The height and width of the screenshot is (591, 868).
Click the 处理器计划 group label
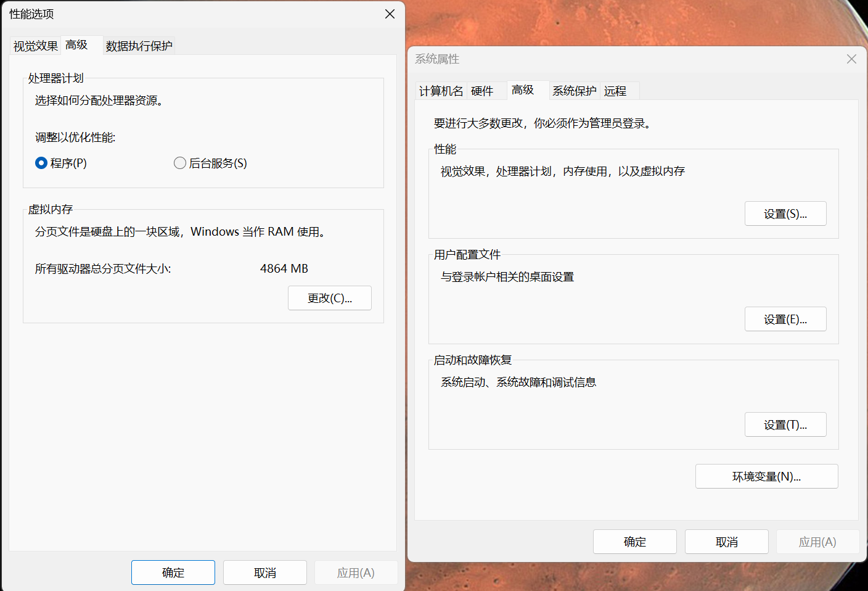click(56, 78)
